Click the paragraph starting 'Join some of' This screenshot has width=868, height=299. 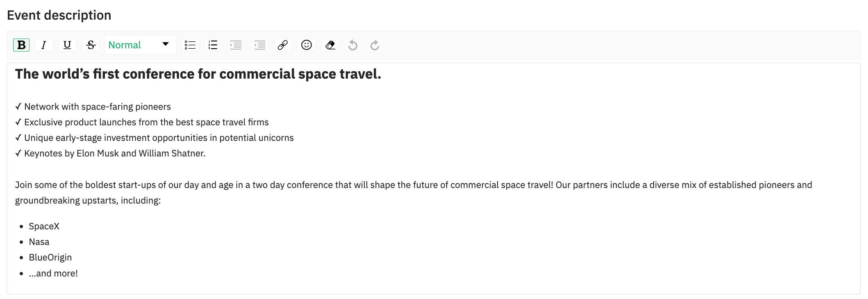pyautogui.click(x=414, y=193)
